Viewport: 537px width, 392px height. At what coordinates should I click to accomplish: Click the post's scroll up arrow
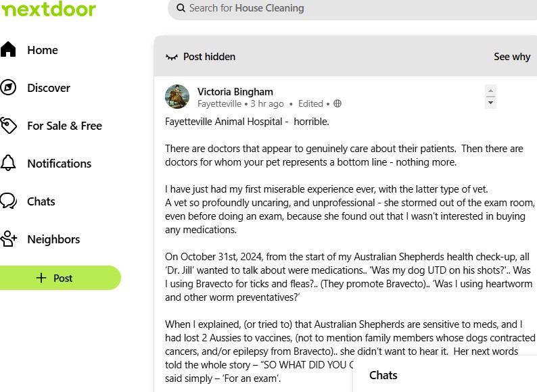[491, 91]
